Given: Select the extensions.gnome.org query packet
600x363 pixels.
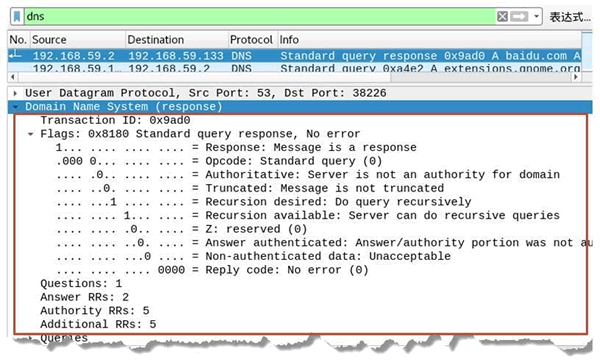Looking at the screenshot, I should pos(295,68).
